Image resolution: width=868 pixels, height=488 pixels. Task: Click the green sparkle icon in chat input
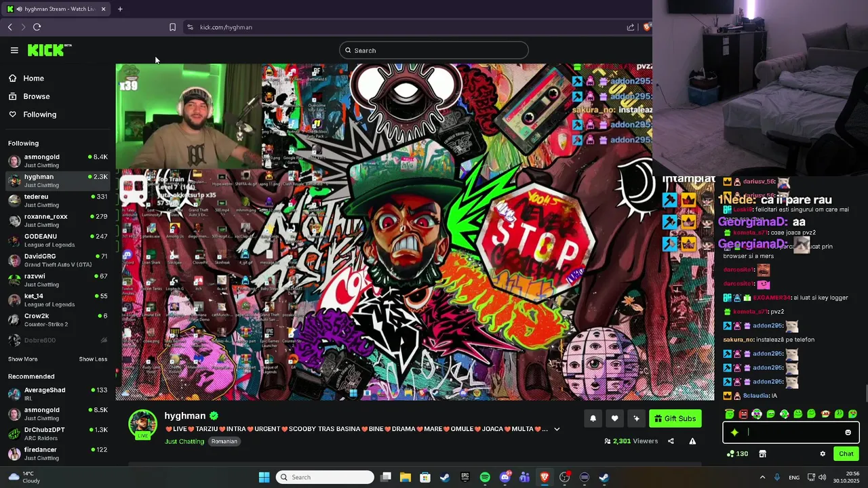[734, 432]
